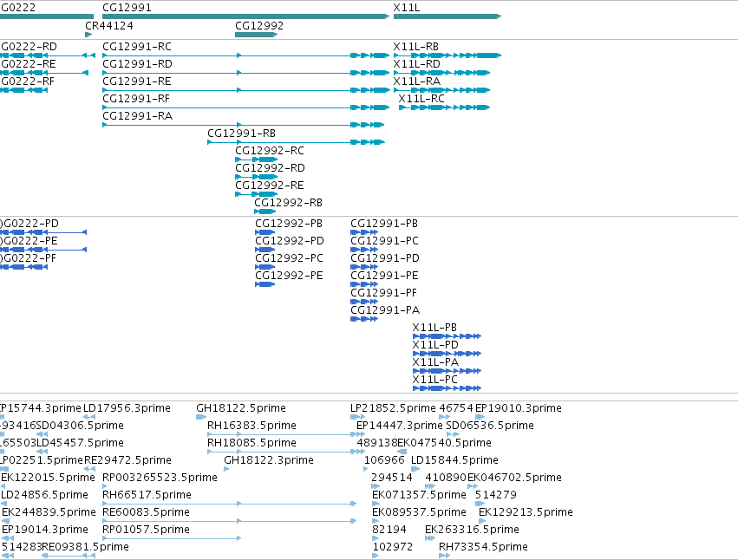Select the X11L-RB transcript label
Viewport: 738px width, 560px height.
[416, 47]
